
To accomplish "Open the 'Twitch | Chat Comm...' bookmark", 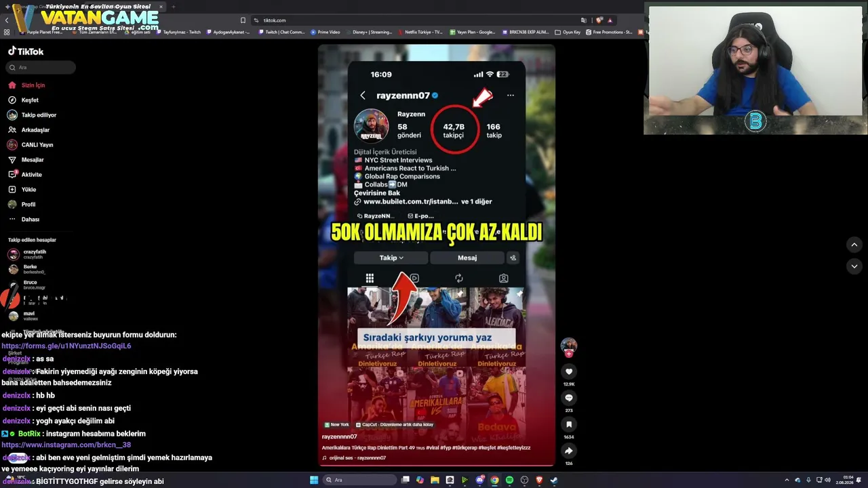I will 281,32.
